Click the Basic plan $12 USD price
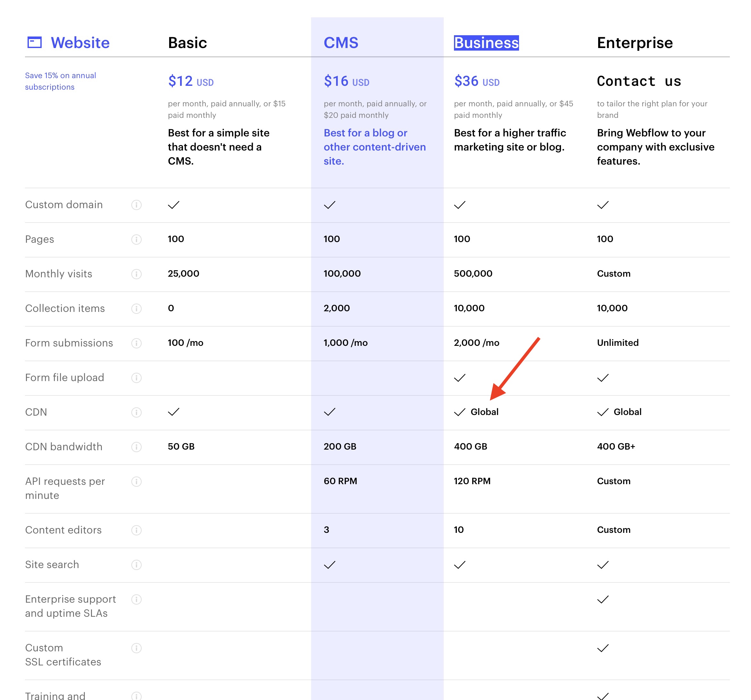This screenshot has height=700, width=751. click(x=191, y=81)
